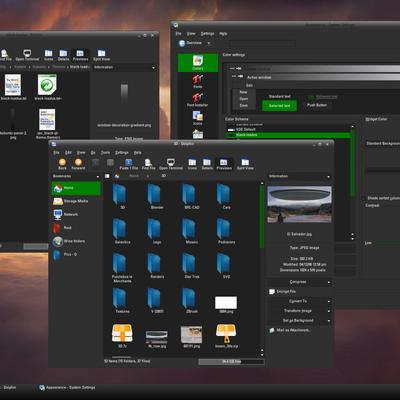The image size is (400, 400).
Task: Open the Tools menu in front Dolphin window
Action: coord(105,153)
